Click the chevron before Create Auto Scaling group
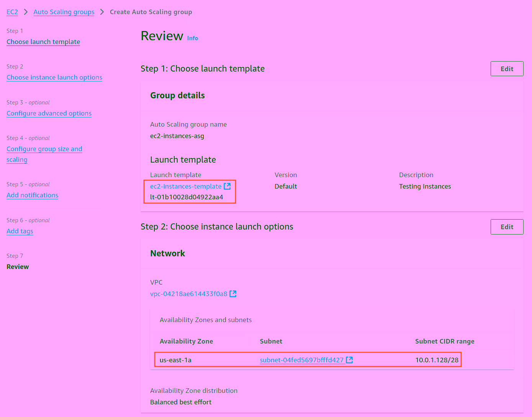Screen dimensions: 532x417 point(101,12)
